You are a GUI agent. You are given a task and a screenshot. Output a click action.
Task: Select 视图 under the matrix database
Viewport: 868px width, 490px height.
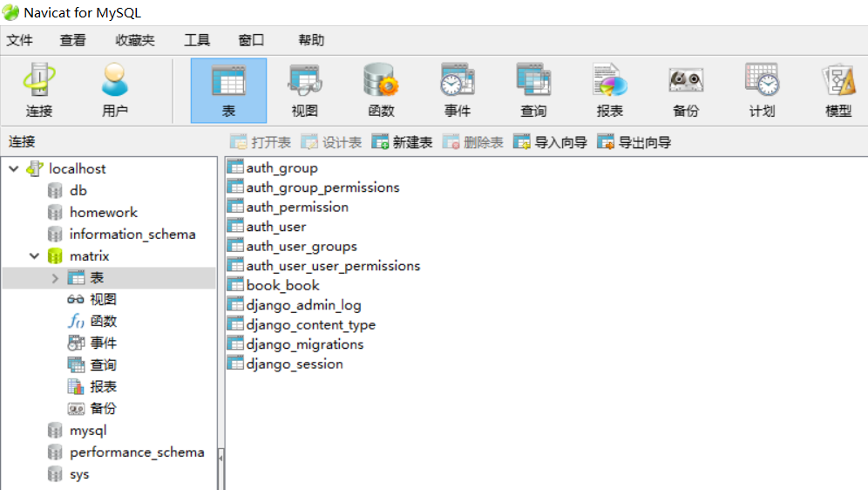coord(103,300)
